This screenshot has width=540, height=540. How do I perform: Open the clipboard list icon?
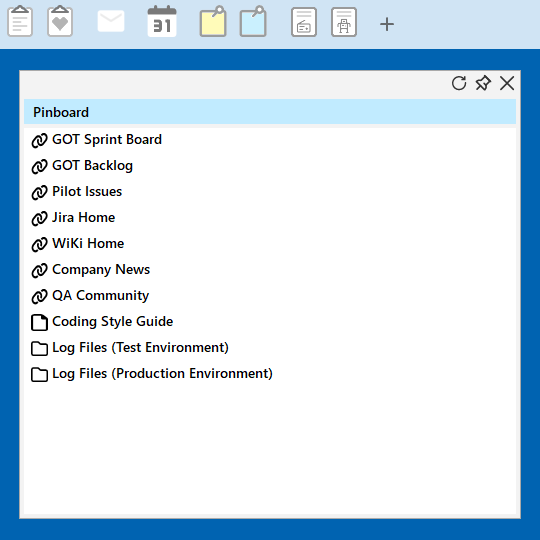[x=20, y=21]
